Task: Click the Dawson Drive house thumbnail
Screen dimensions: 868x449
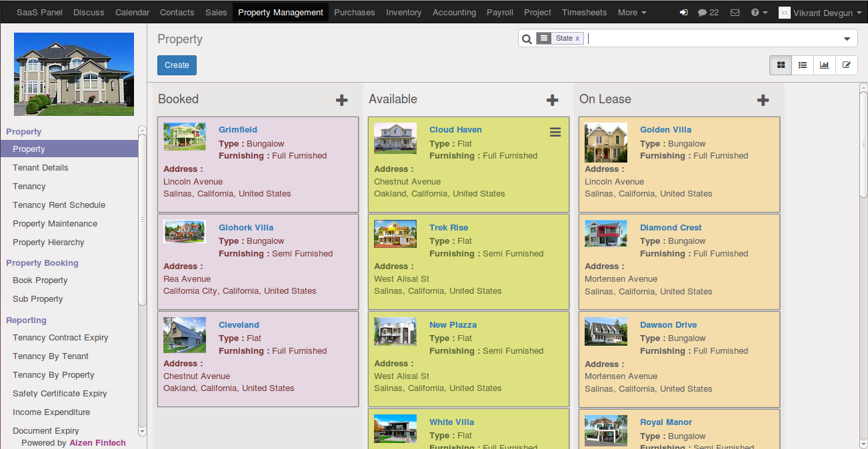Action: (606, 331)
